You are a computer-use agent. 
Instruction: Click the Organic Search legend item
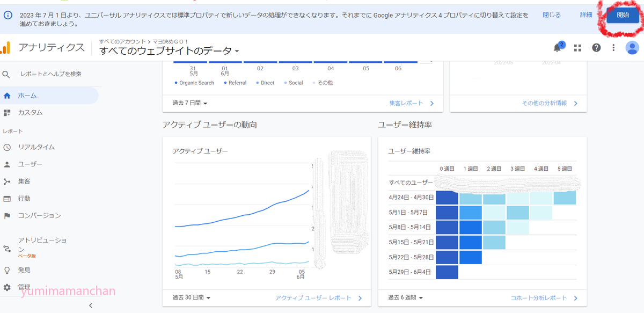click(x=194, y=83)
